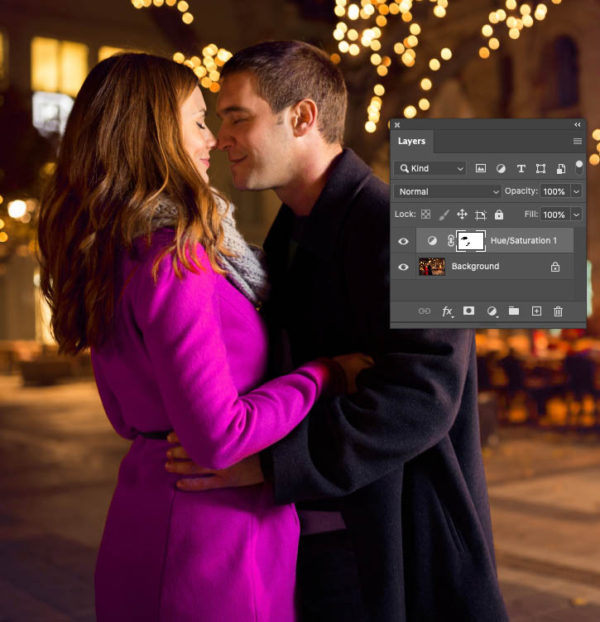Open the Kind filter dropdown
600x622 pixels.
coord(430,169)
